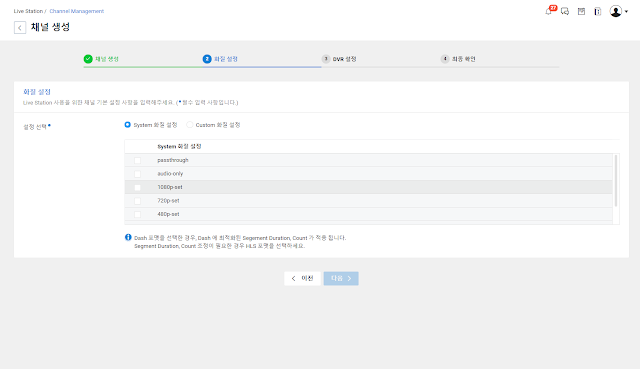Select Custom 화질 설정 radio button
Screen dimensions: 640x369
(x=189, y=124)
